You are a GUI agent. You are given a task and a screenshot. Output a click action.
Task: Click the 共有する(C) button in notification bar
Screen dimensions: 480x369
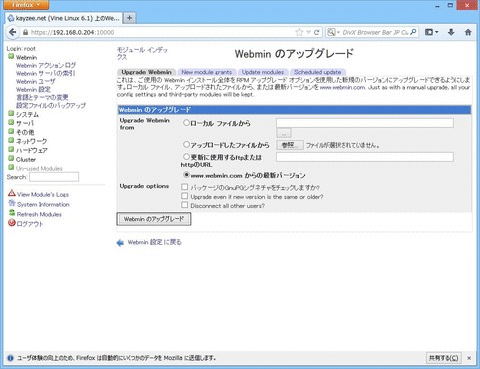tap(443, 358)
